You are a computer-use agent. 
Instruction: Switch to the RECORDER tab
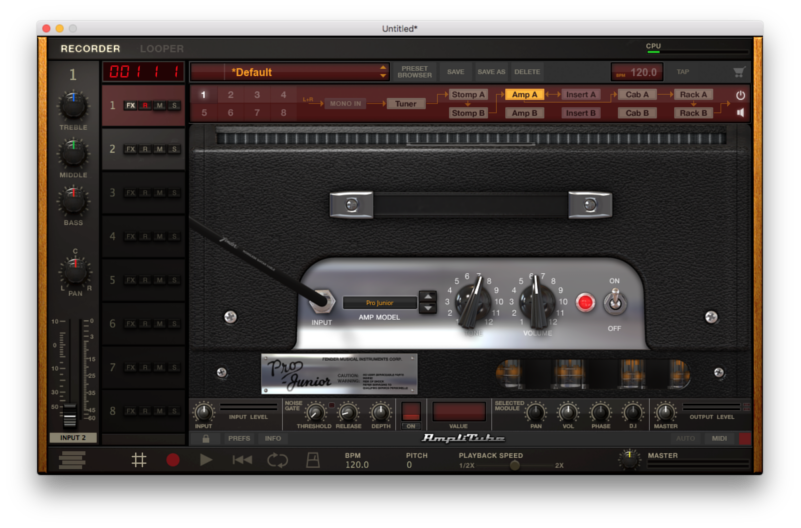point(90,49)
